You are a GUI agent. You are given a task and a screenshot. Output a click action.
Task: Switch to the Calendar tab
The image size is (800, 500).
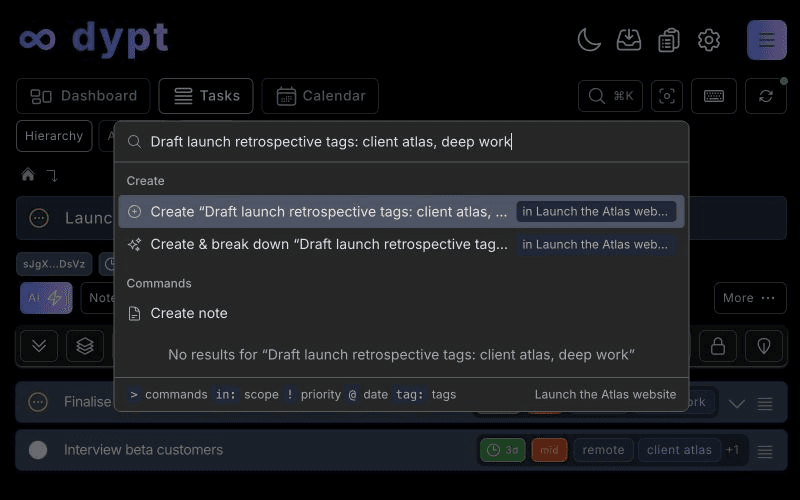pyautogui.click(x=320, y=96)
